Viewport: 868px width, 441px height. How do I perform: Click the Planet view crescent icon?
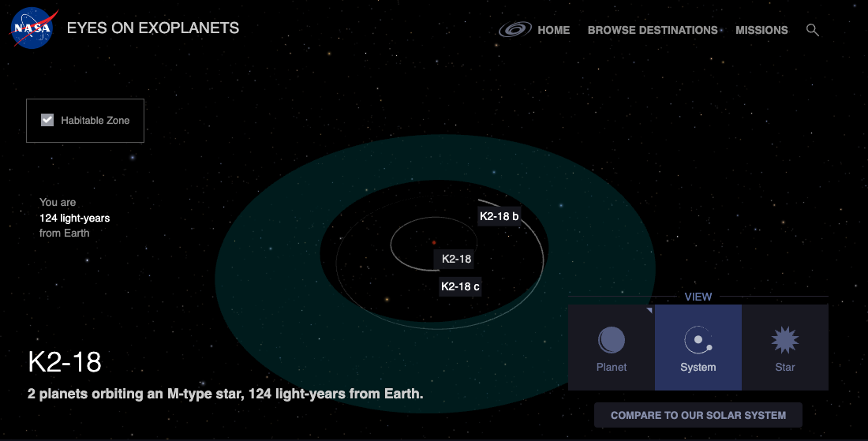point(611,340)
